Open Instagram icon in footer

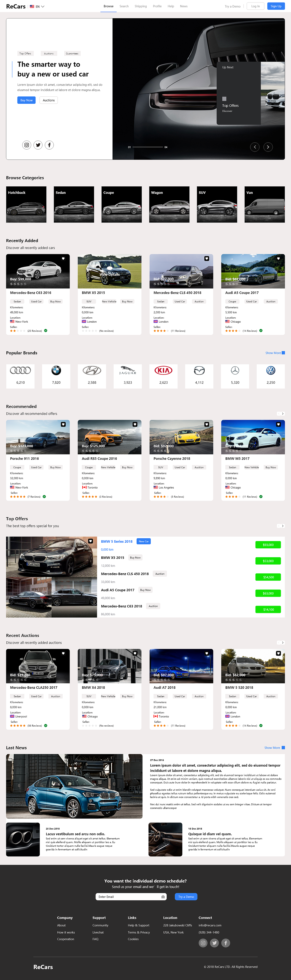203,943
